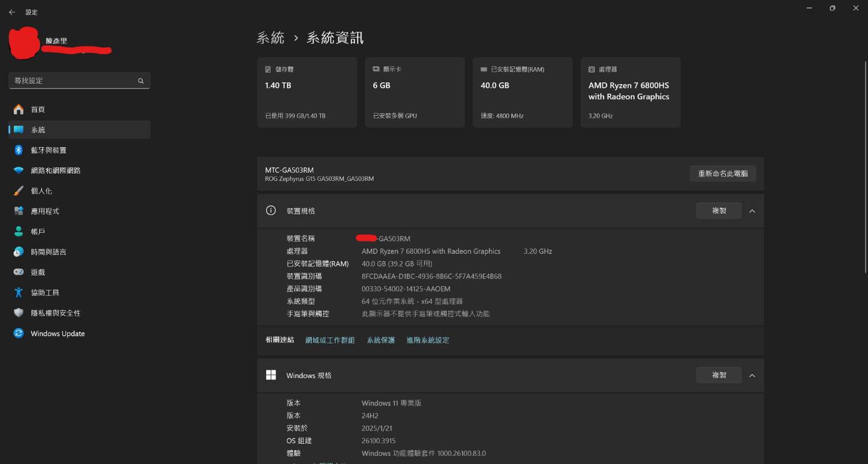Click the 系統 monitor icon in sidebar
The image size is (868, 464).
pyautogui.click(x=19, y=130)
